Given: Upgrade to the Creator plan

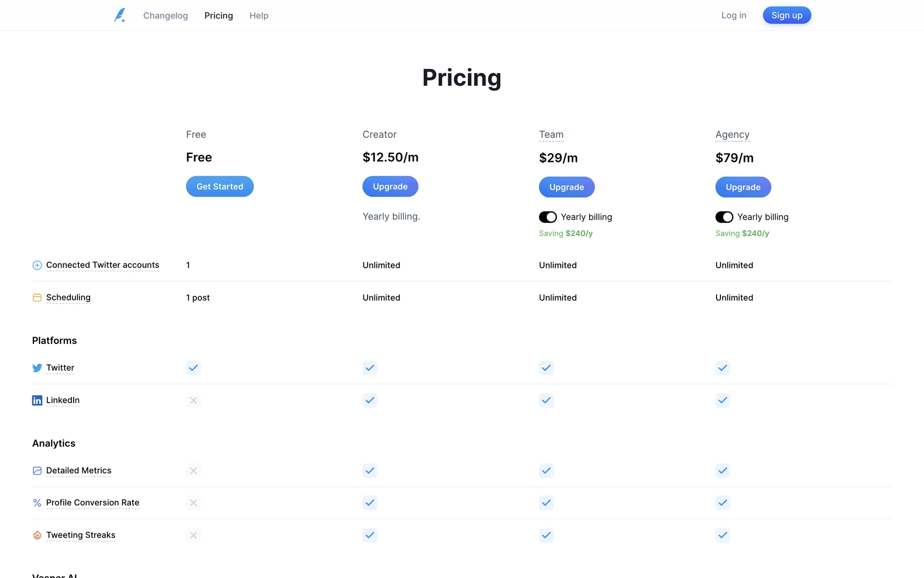Looking at the screenshot, I should tap(390, 186).
